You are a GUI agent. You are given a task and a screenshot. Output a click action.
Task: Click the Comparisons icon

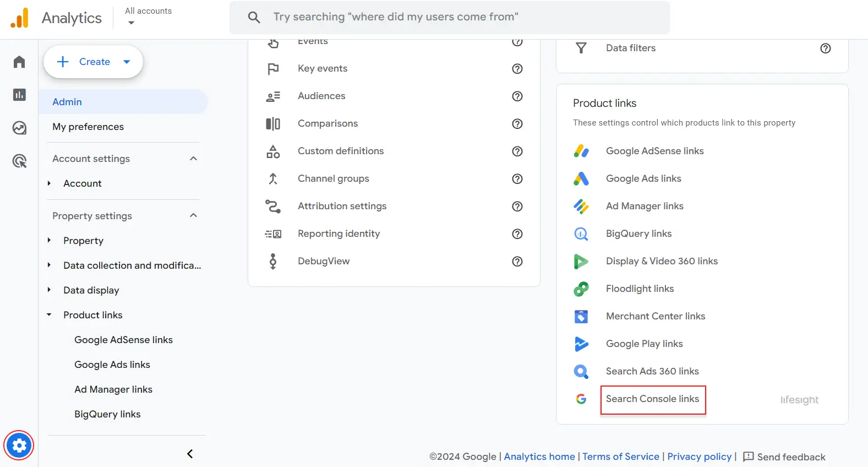click(273, 124)
